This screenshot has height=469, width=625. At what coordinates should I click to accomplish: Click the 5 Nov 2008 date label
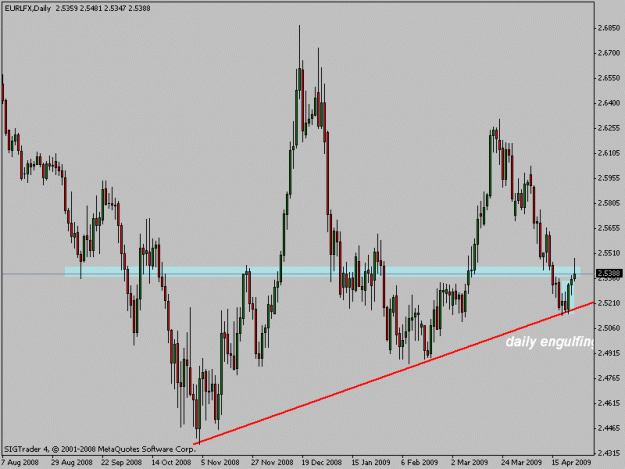point(220,462)
